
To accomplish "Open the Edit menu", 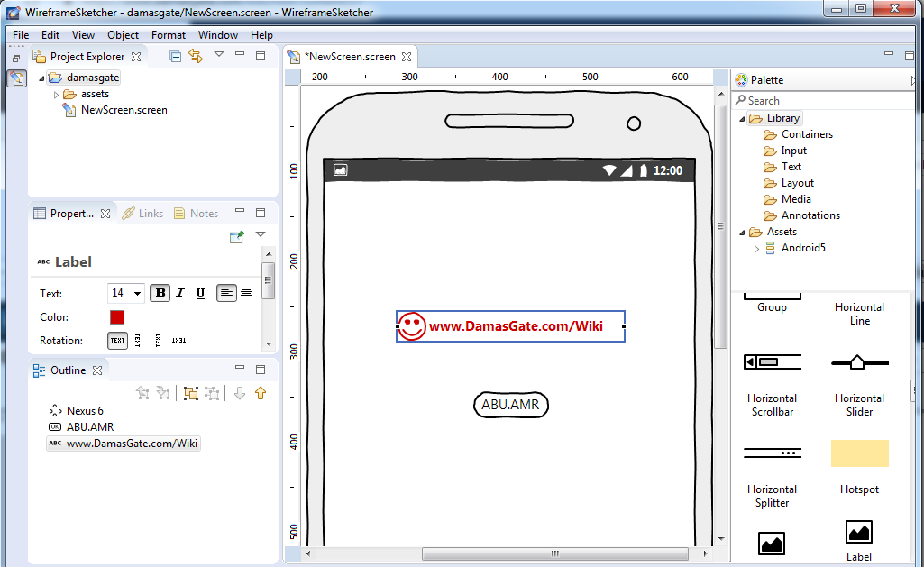I will click(50, 35).
